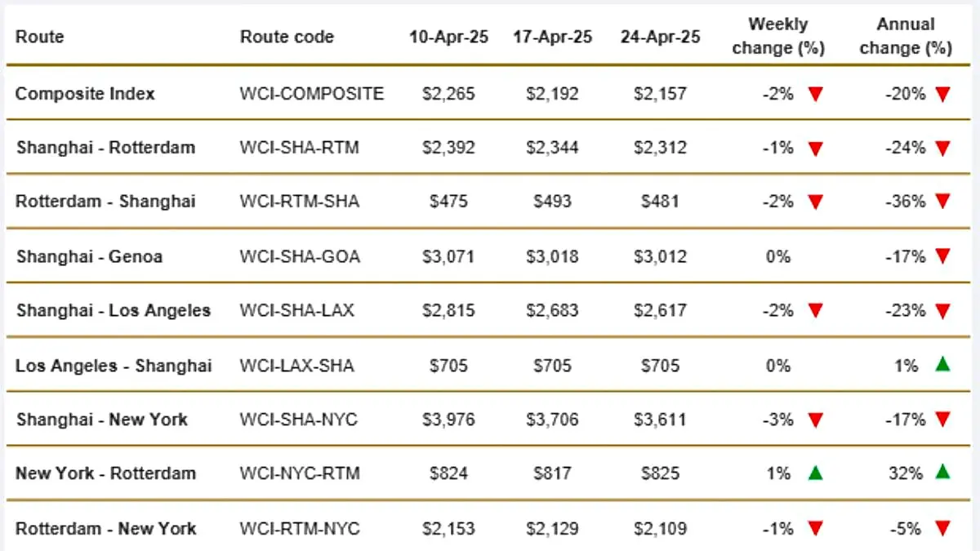The image size is (980, 551).
Task: Click green up arrow for New York - Rotterdam weekly change
Action: point(815,472)
